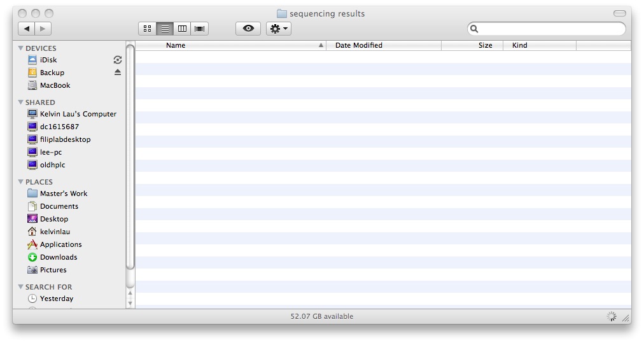Open the Downloads folder icon
This screenshot has height=343, width=644.
[x=32, y=257]
